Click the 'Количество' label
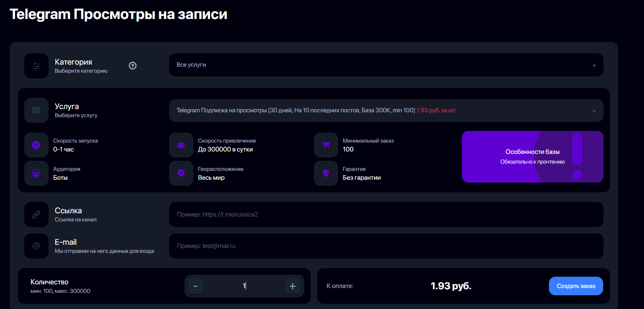Screen dimensions: 644x309 [x=49, y=282]
